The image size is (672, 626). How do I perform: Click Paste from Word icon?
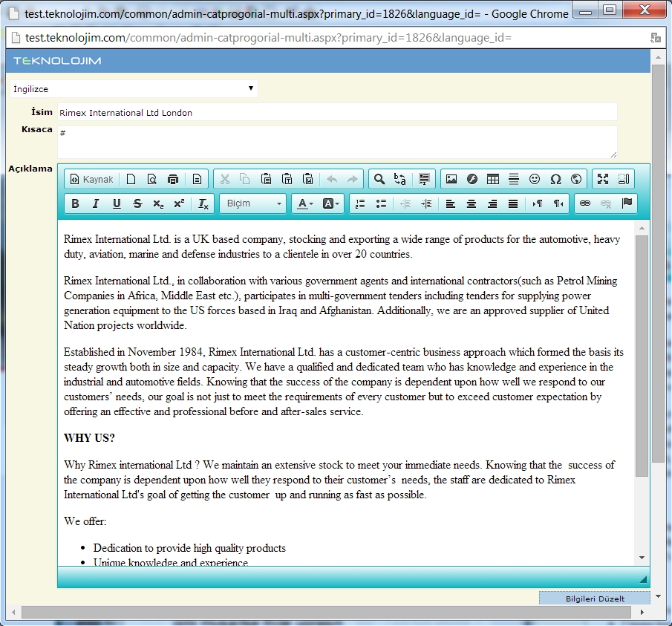pyautogui.click(x=307, y=179)
